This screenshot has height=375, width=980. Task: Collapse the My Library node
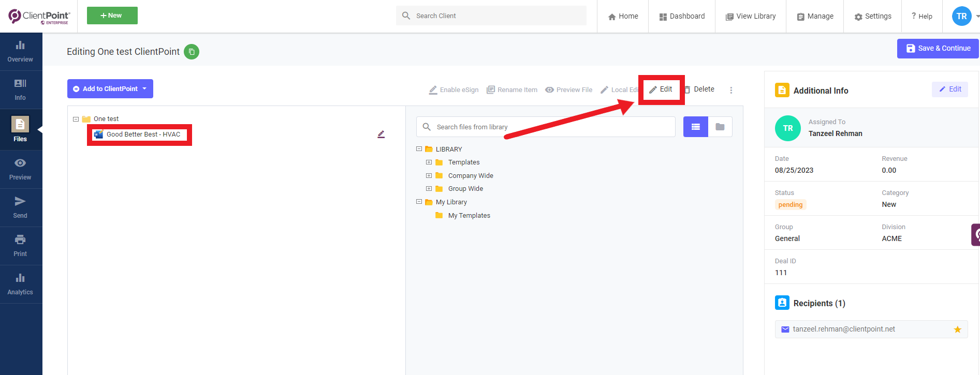(x=419, y=202)
